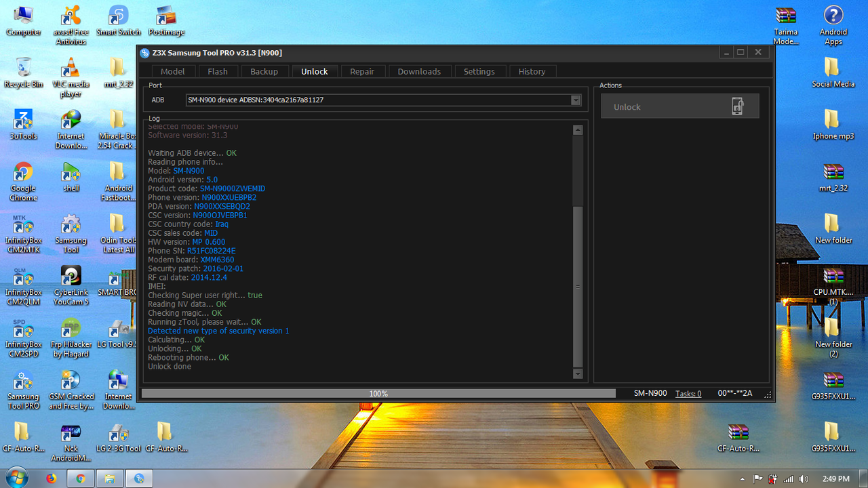The width and height of the screenshot is (868, 488).
Task: Select the Iphone mp3 folder
Action: [833, 125]
